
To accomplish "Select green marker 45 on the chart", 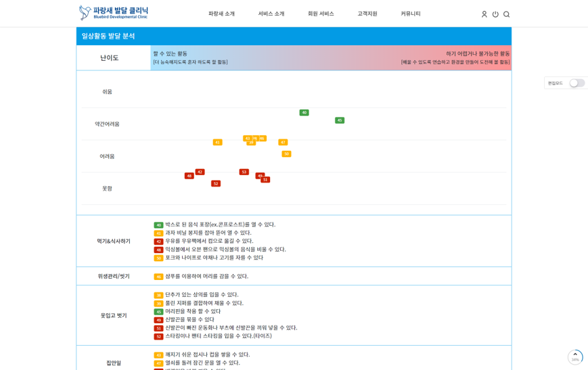I will [x=340, y=120].
